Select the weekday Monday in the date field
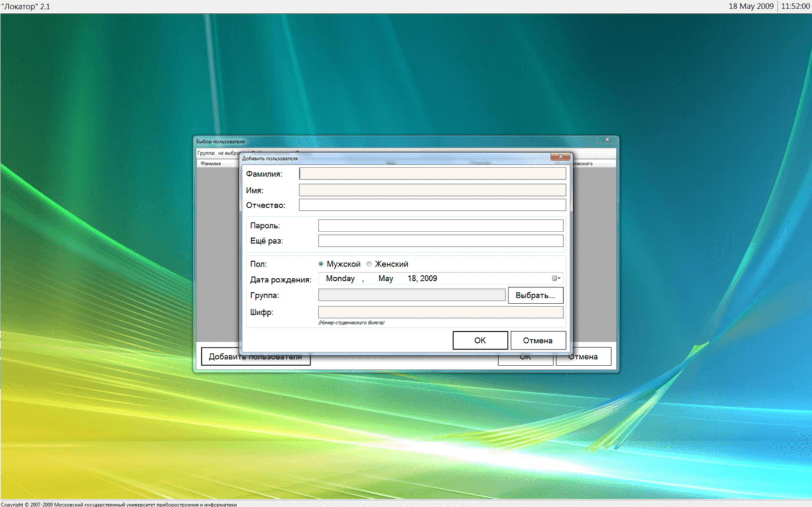 click(340, 278)
